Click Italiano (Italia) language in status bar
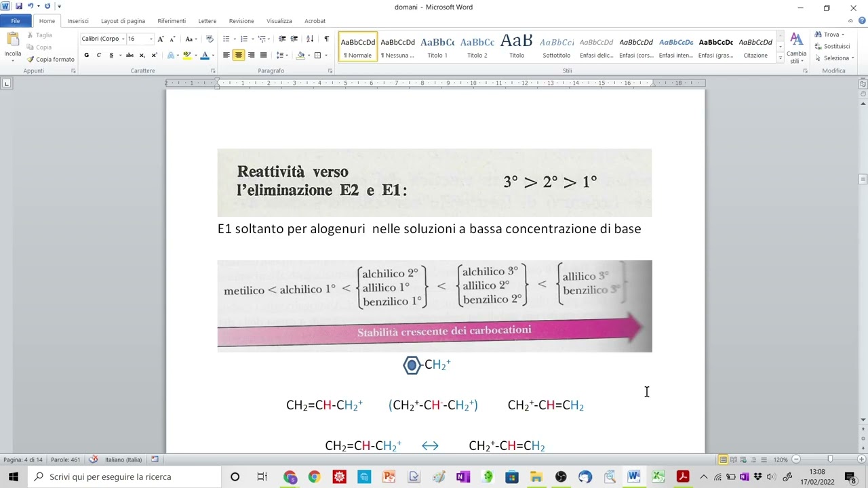Image resolution: width=868 pixels, height=488 pixels. 123,460
